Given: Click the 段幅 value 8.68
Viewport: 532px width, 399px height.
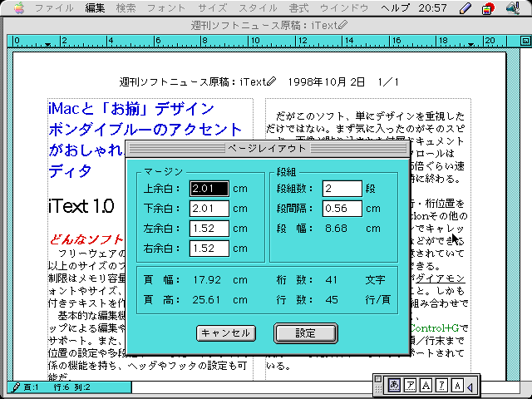Looking at the screenshot, I should [x=336, y=229].
